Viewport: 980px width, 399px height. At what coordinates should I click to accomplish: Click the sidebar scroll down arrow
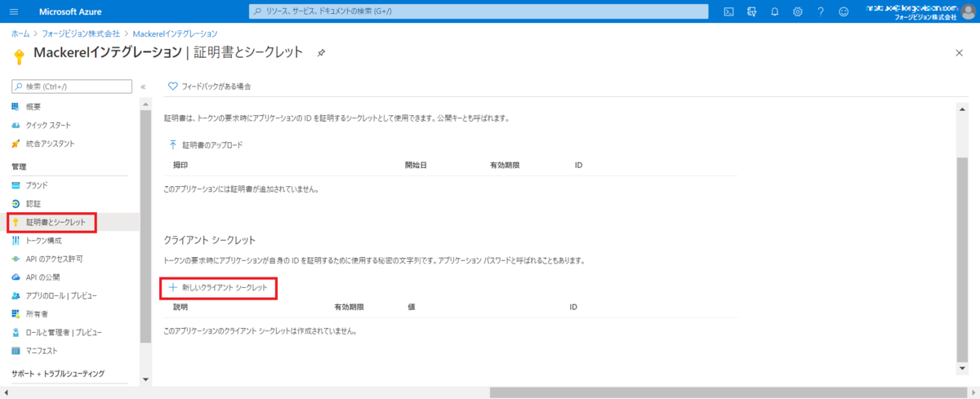(x=145, y=379)
